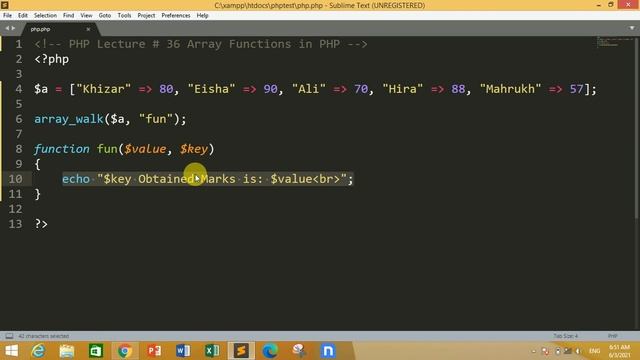Viewport: 640px width, 360px height.
Task: Click "Mahrukh" key in the array
Action: [510, 89]
